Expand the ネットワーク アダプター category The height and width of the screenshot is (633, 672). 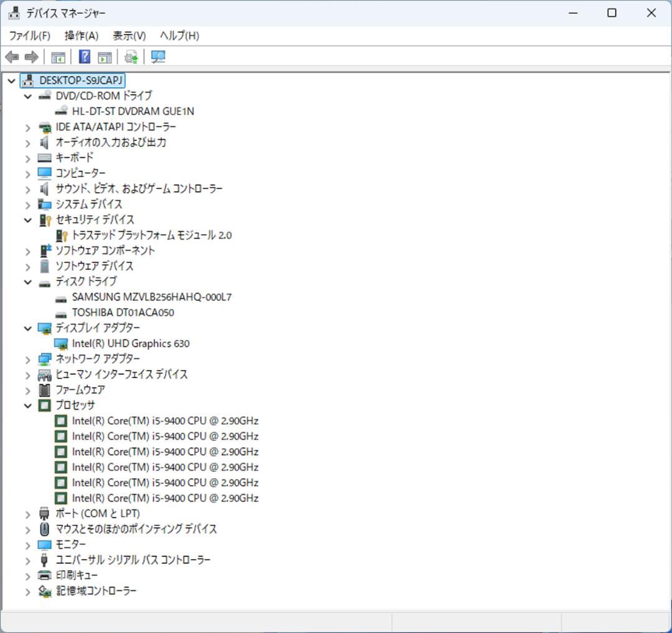tap(27, 359)
